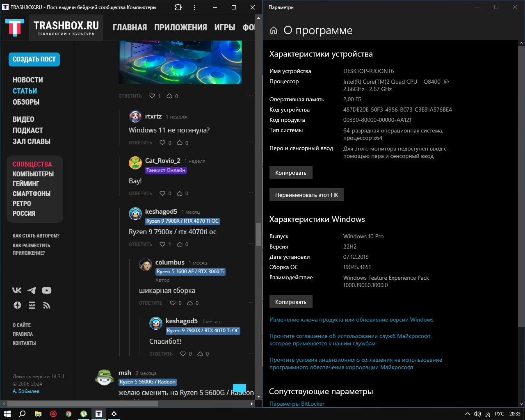
Task: Click Копировать under device characteristics
Action: (x=291, y=173)
